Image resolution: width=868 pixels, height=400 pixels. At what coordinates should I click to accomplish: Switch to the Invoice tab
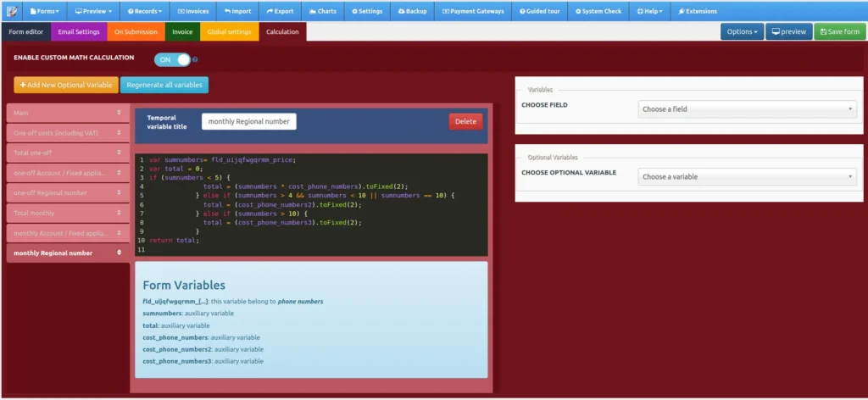click(x=183, y=32)
